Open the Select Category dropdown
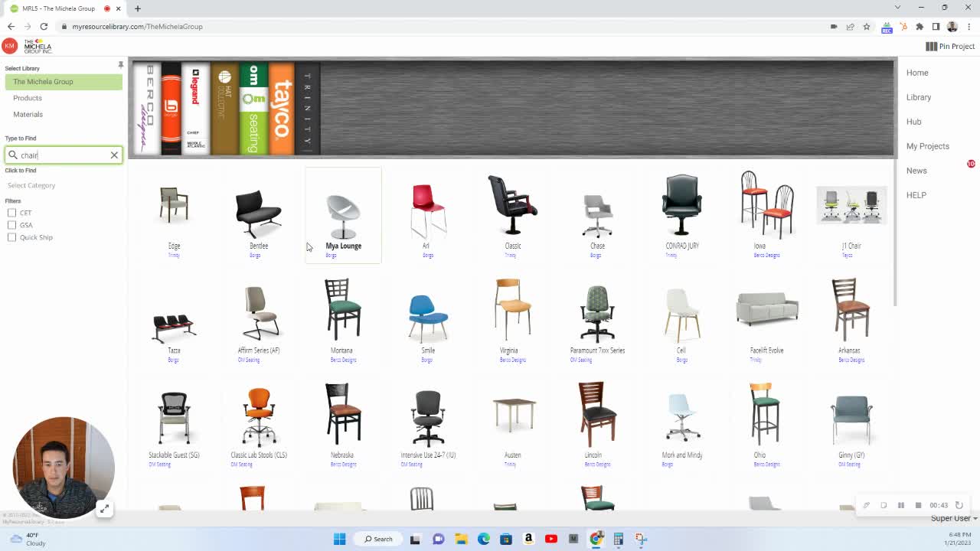980x551 pixels. [31, 185]
